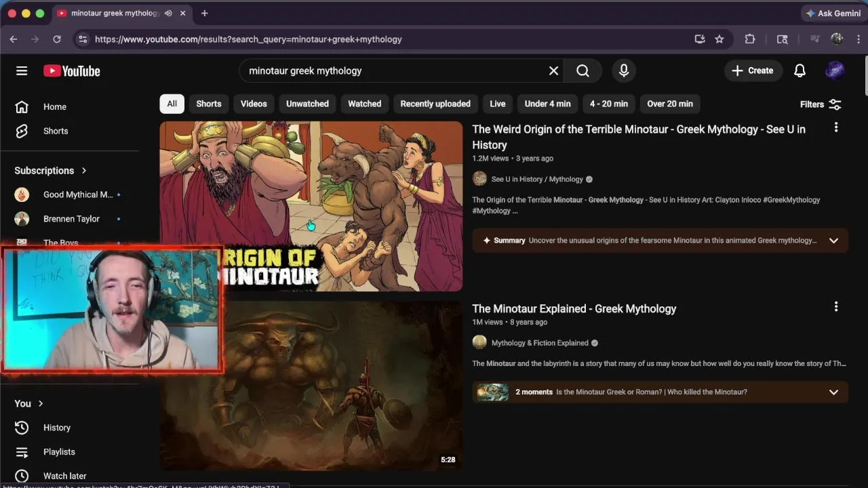Screen dimensions: 868x488
Task: Open the notifications bell
Action: tap(800, 70)
